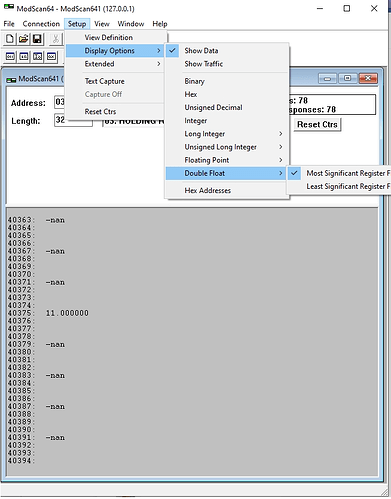391x499 pixels.
Task: Open the File menu
Action: pyautogui.click(x=9, y=24)
